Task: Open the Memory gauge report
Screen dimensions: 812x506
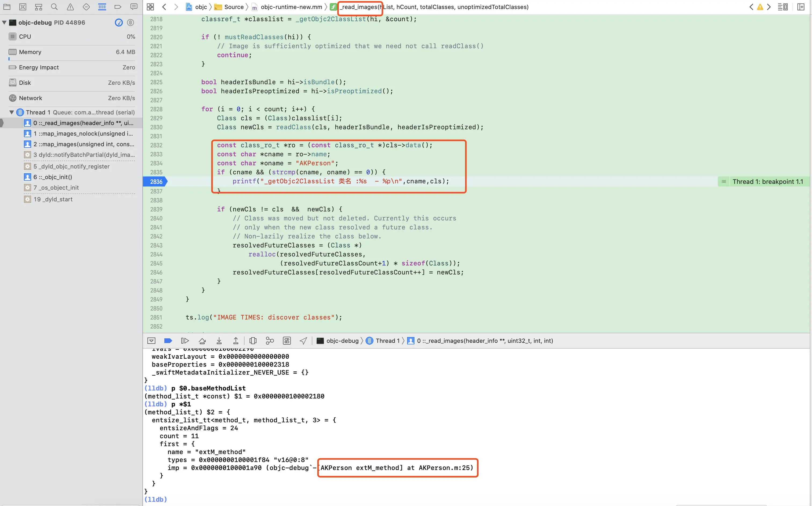Action: point(72,52)
